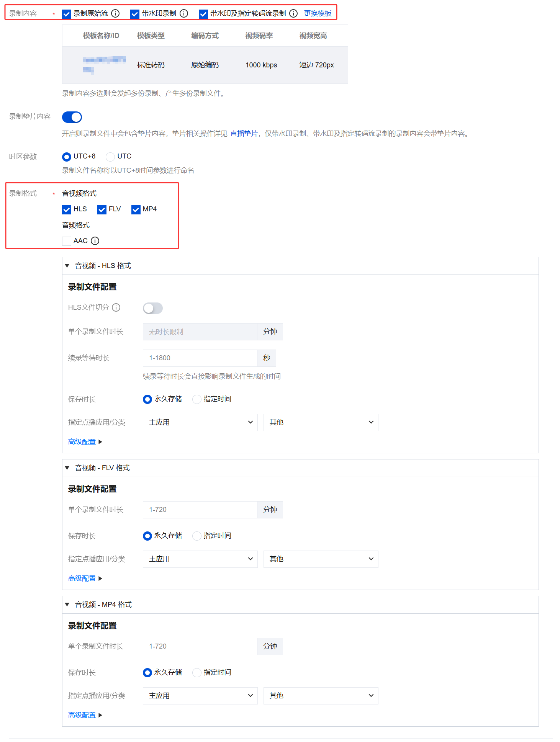Select 指定时间 in HLS section
This screenshot has width=560, height=742.
tap(197, 399)
